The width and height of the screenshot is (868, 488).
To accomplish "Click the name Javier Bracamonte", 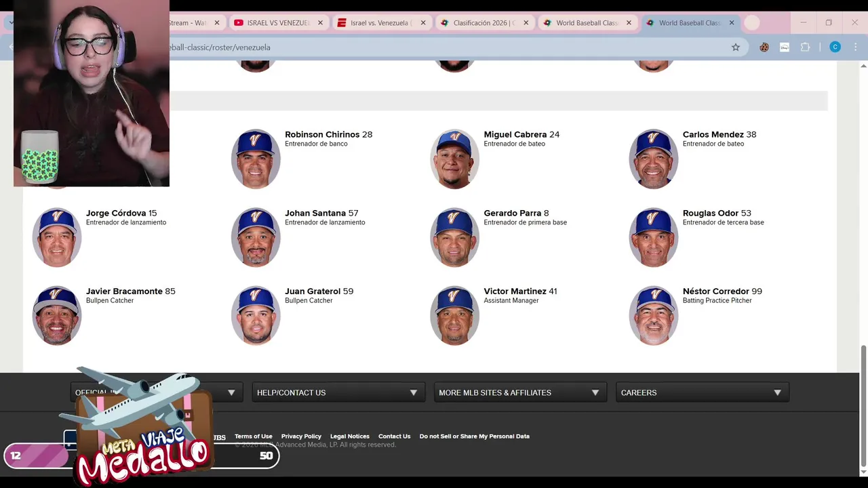I will click(124, 291).
